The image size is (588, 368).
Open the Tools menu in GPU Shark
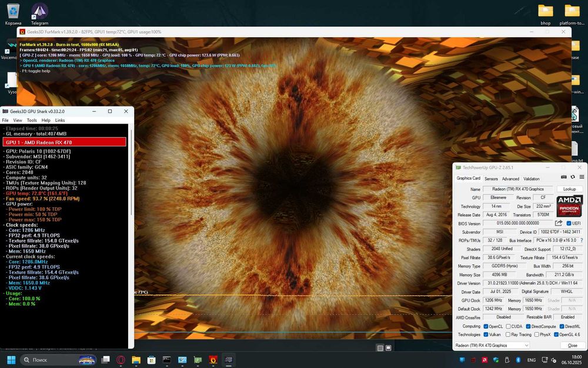31,120
